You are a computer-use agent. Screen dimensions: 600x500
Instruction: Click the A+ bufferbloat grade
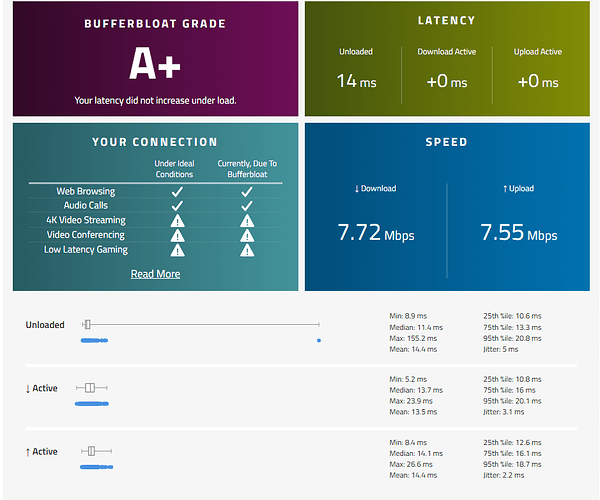(155, 64)
